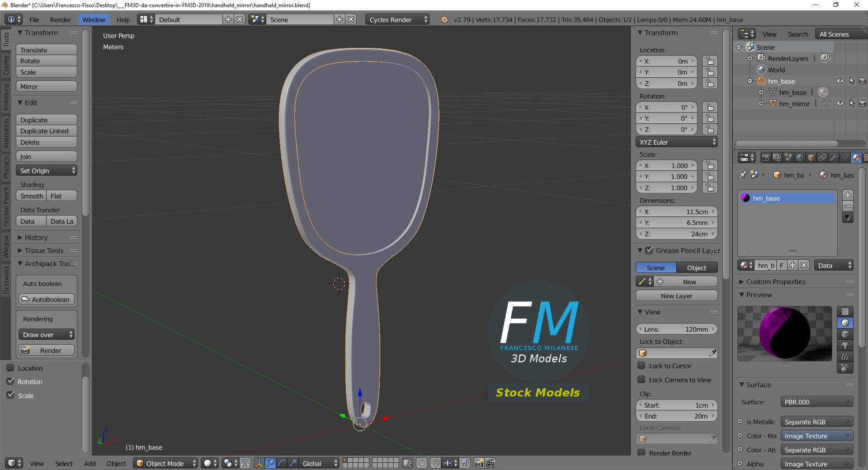The height and width of the screenshot is (470, 868).
Task: Click the AutoBoolean button
Action: [x=47, y=299]
